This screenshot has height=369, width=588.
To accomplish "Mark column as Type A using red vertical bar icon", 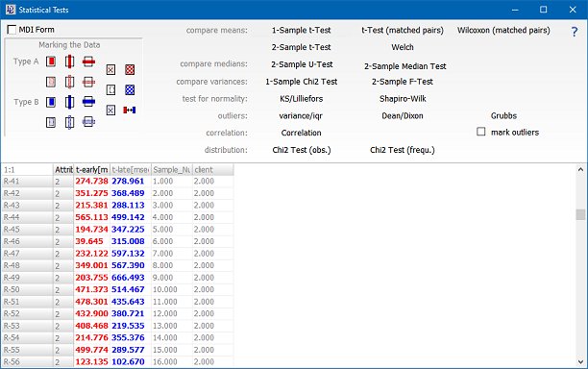I will pos(69,61).
